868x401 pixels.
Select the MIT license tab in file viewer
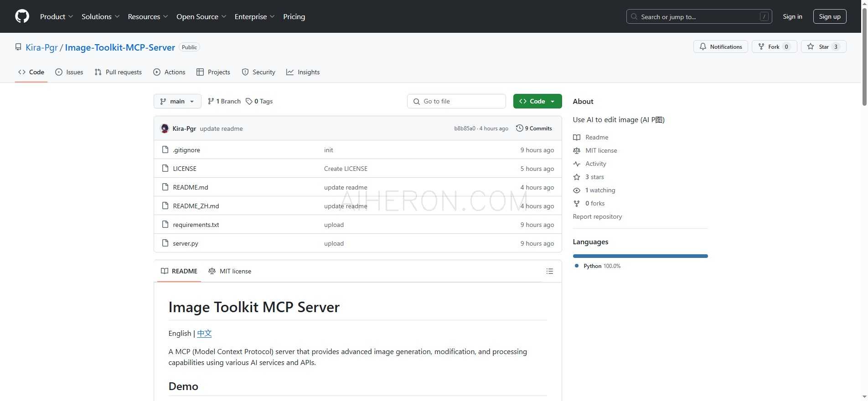coord(230,271)
